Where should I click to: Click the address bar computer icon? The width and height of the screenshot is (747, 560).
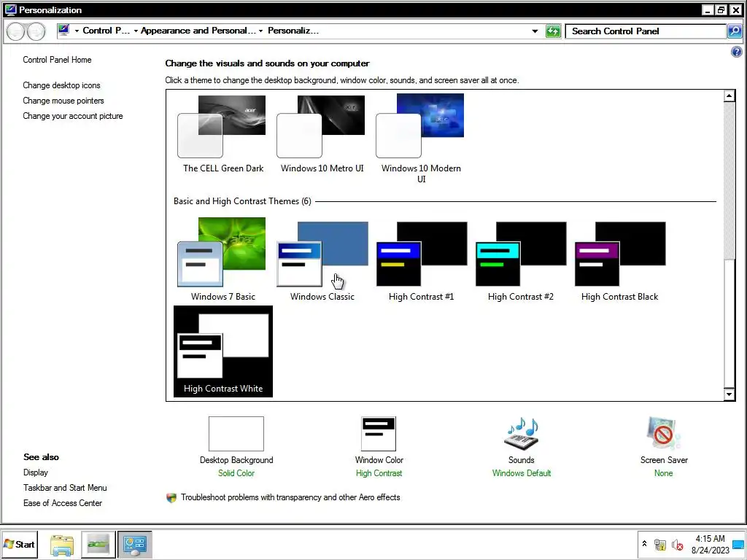63,31
